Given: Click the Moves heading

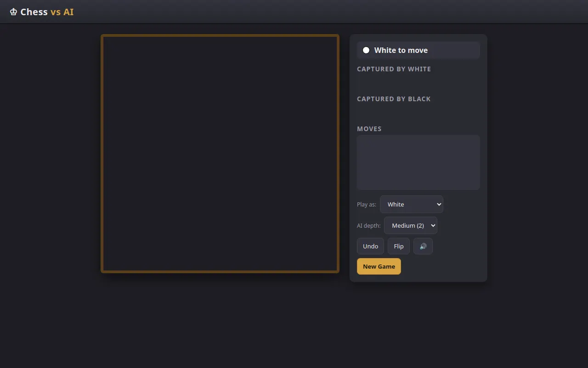Looking at the screenshot, I should click(369, 129).
